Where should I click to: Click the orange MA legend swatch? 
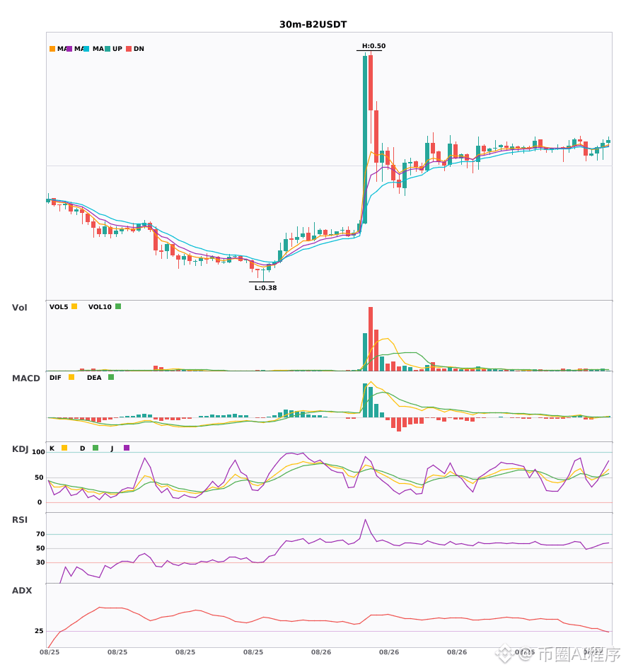pyautogui.click(x=52, y=49)
